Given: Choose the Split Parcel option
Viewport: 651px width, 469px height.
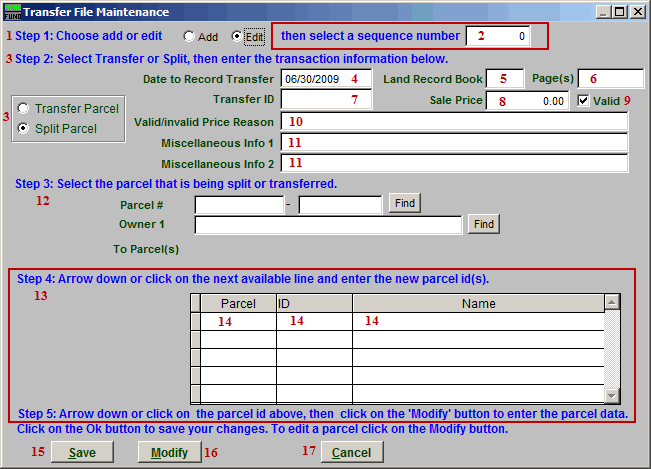Looking at the screenshot, I should click(x=24, y=128).
